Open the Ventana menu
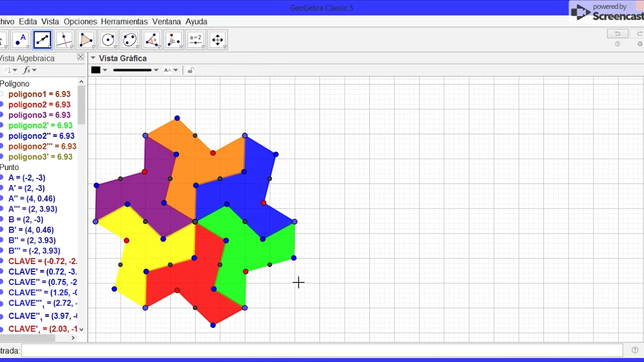 tap(167, 22)
